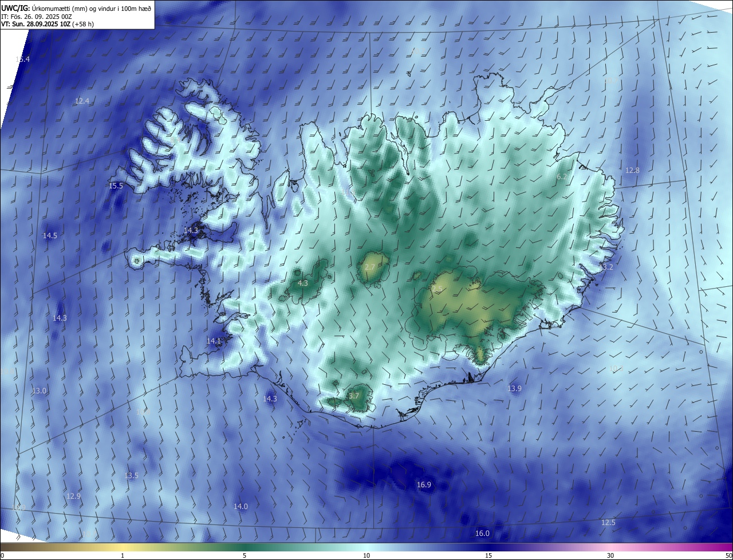
Task: Click the 12.5 value label
Action: pyautogui.click(x=608, y=523)
